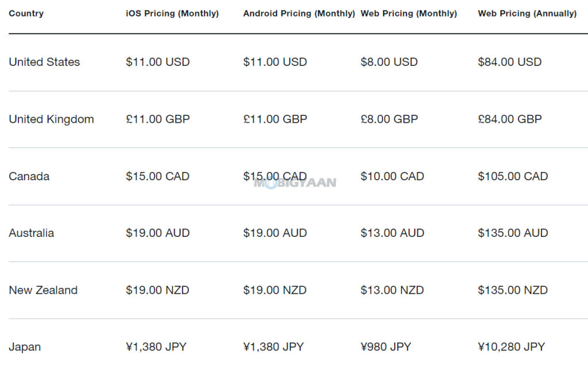Click the Android Pricing (Monthly) header
This screenshot has height=366, width=588.
[299, 14]
